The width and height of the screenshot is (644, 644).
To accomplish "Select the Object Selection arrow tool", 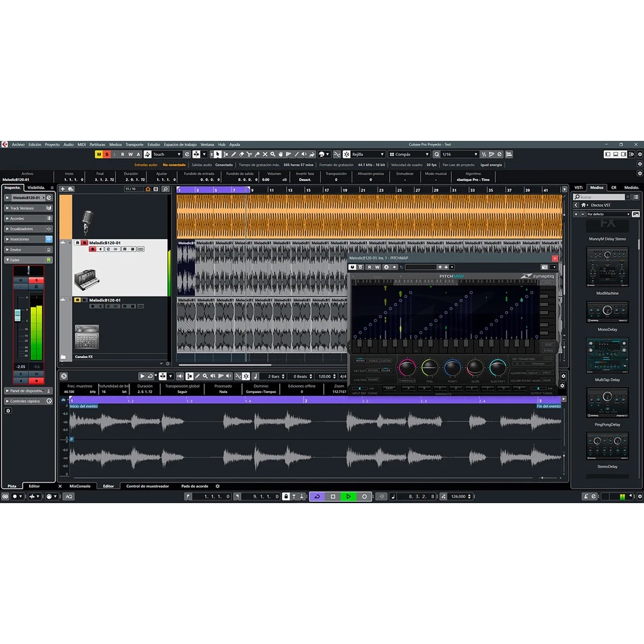I will pos(217,155).
